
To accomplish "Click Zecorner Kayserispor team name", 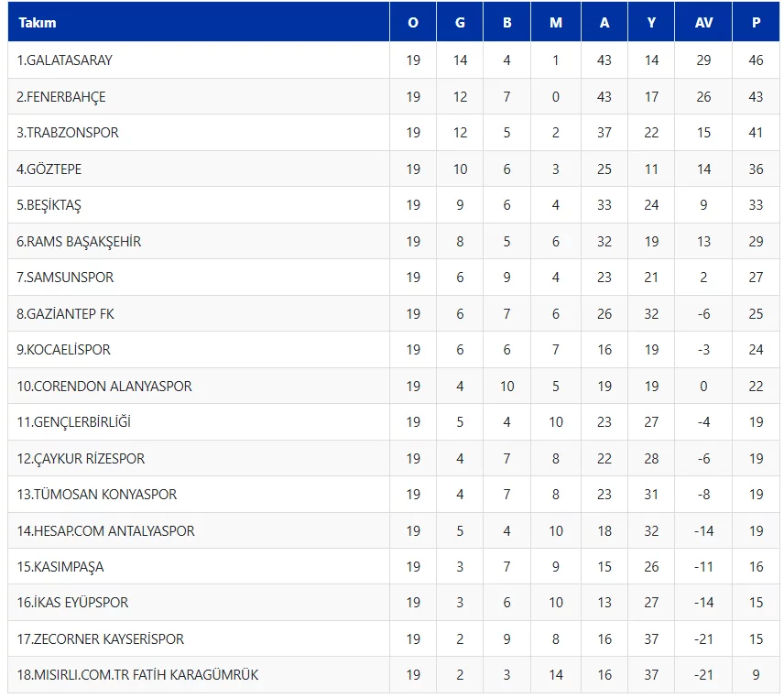I will pos(101,639).
